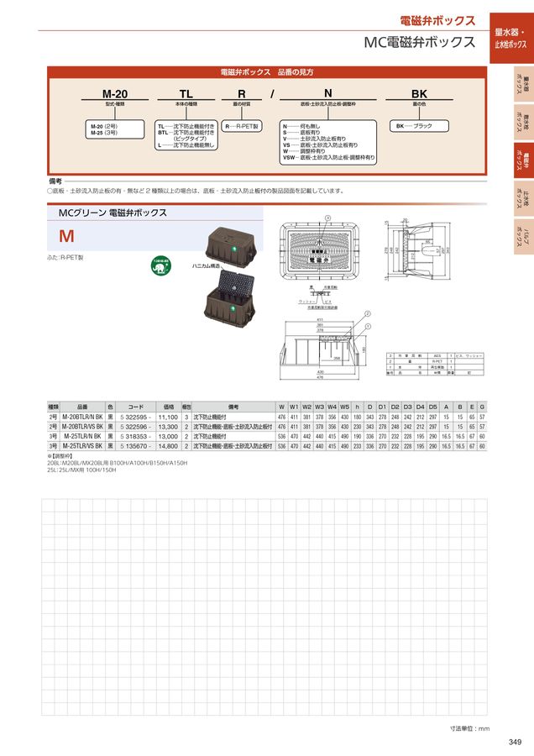Screen dimensions: 534x756
Task: Click the closed valve box product photo
Action: pyautogui.click(x=230, y=245)
